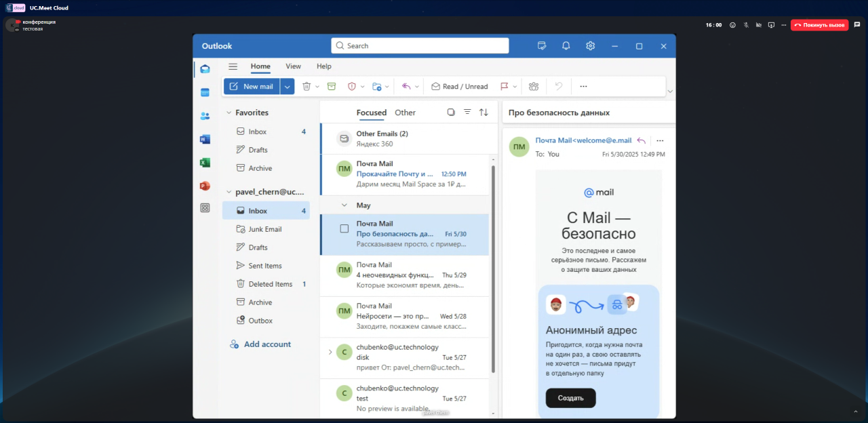Click the Создать button in email
The width and height of the screenshot is (868, 423).
pos(570,398)
